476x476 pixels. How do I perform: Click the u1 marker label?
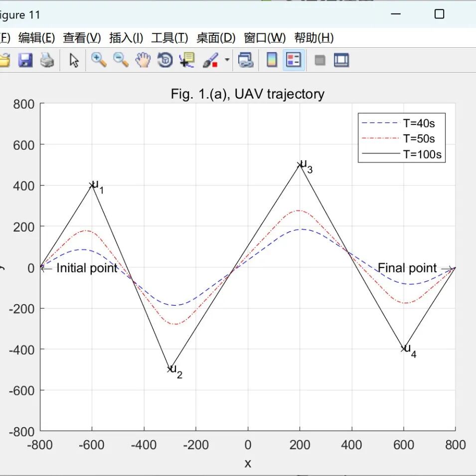coord(98,186)
